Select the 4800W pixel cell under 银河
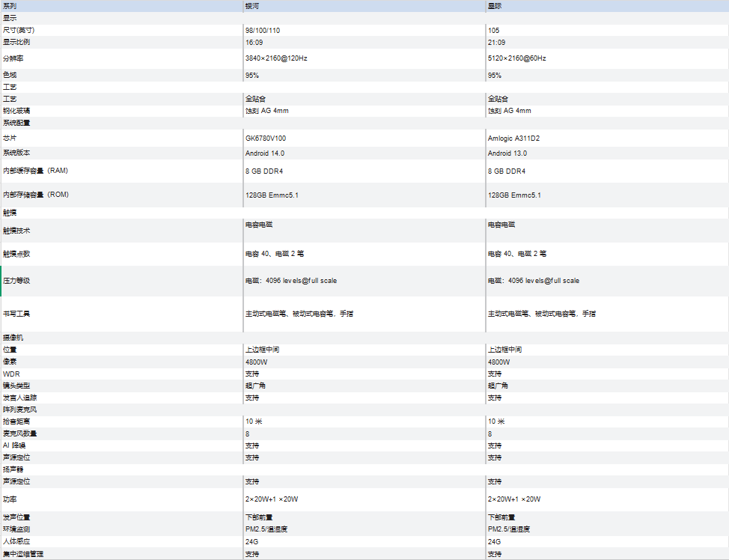 [x=364, y=362]
